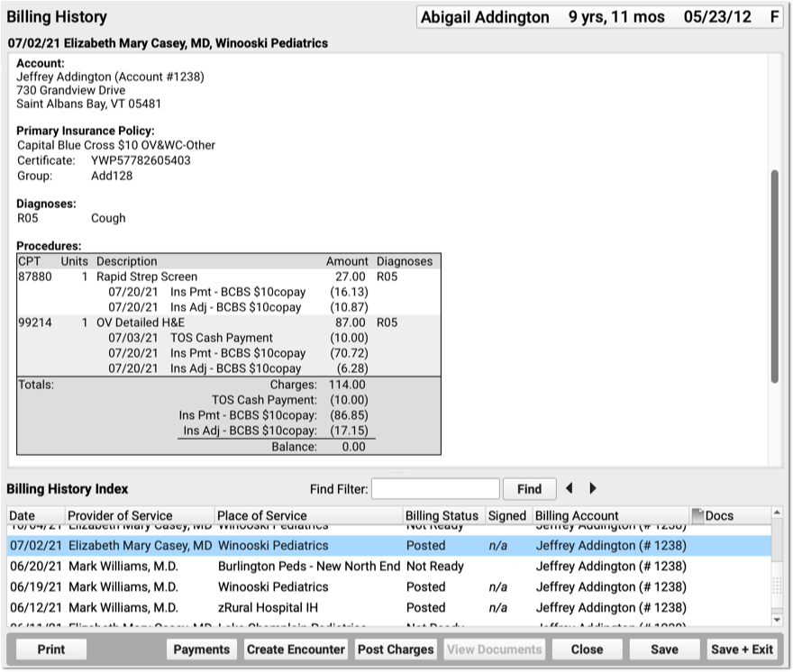Select the 06/19/21 Mark Williams row

[389, 587]
